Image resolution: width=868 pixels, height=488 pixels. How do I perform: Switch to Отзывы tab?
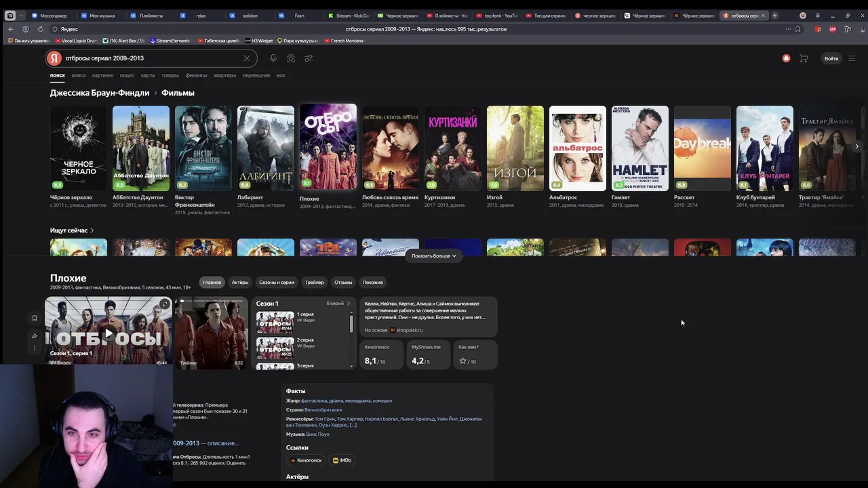[343, 282]
